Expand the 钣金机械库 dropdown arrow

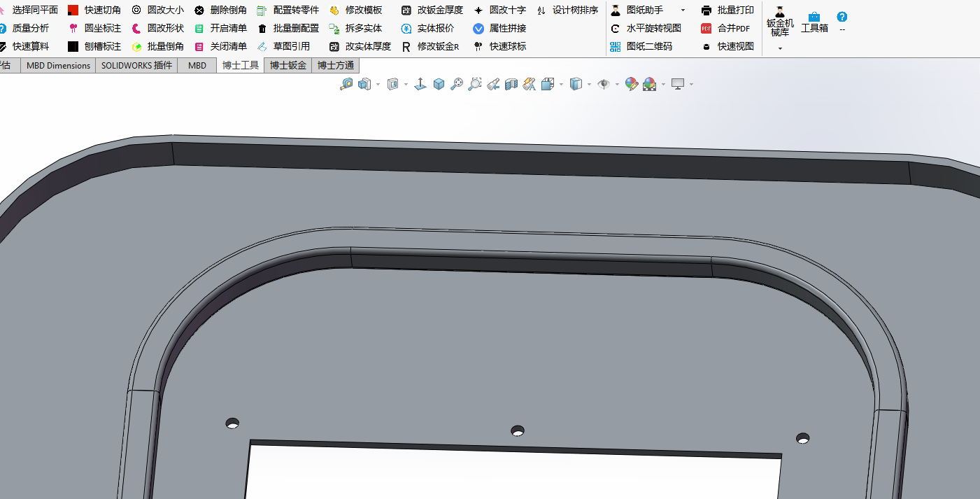(780, 48)
